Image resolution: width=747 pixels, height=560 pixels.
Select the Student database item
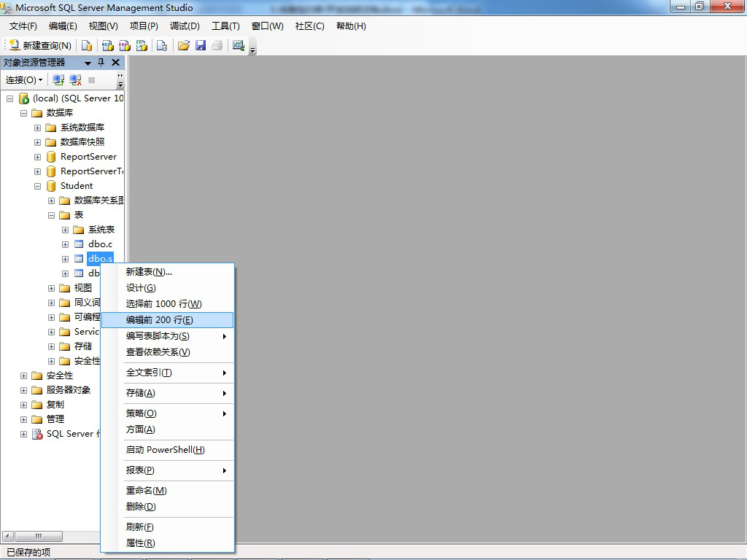coord(76,186)
